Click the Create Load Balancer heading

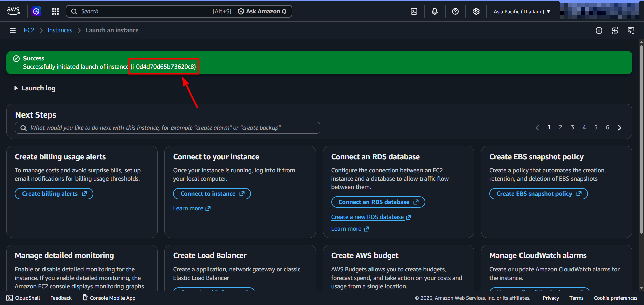210,255
